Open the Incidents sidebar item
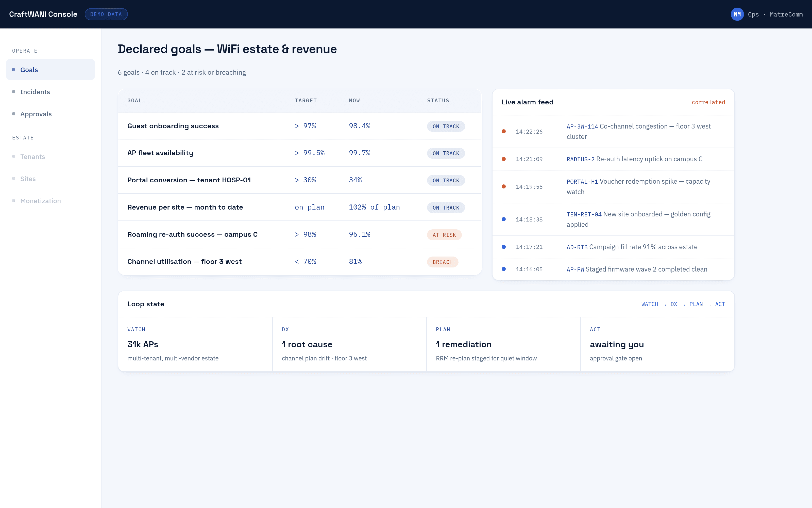 point(50,92)
